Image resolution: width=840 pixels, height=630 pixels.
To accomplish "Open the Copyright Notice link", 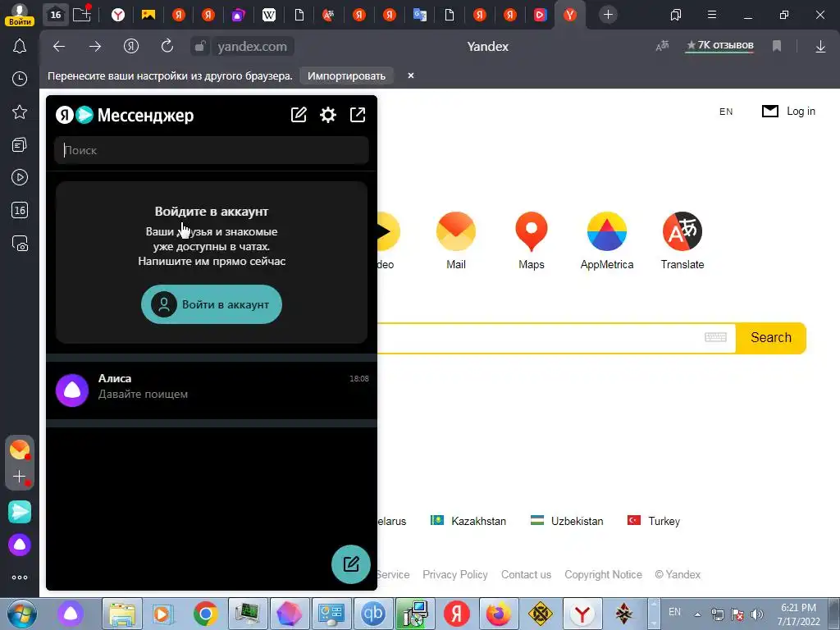I will point(603,574).
